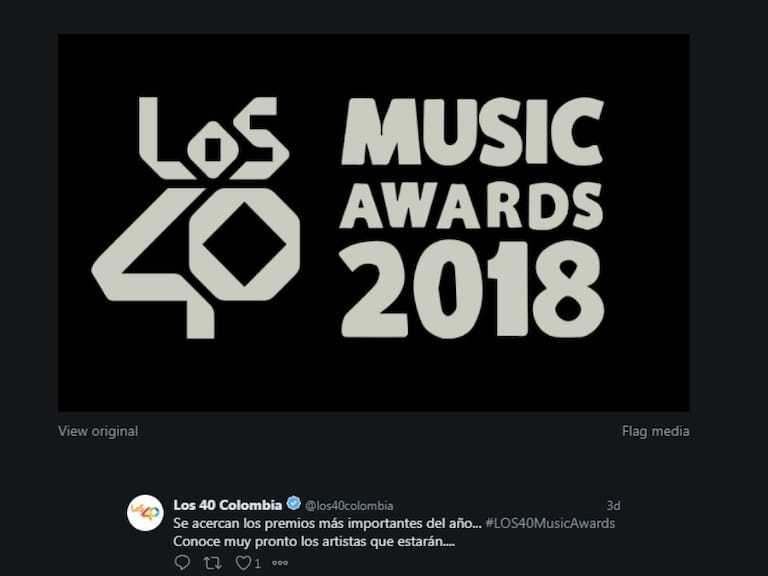Open the more options ellipsis menu
This screenshot has height=576, width=768.
[x=280, y=563]
